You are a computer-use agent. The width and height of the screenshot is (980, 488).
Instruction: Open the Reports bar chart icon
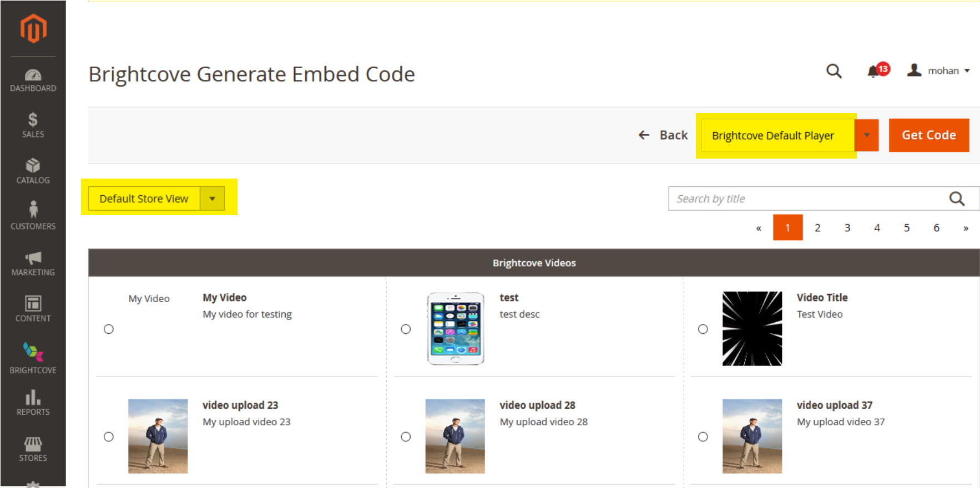point(33,397)
